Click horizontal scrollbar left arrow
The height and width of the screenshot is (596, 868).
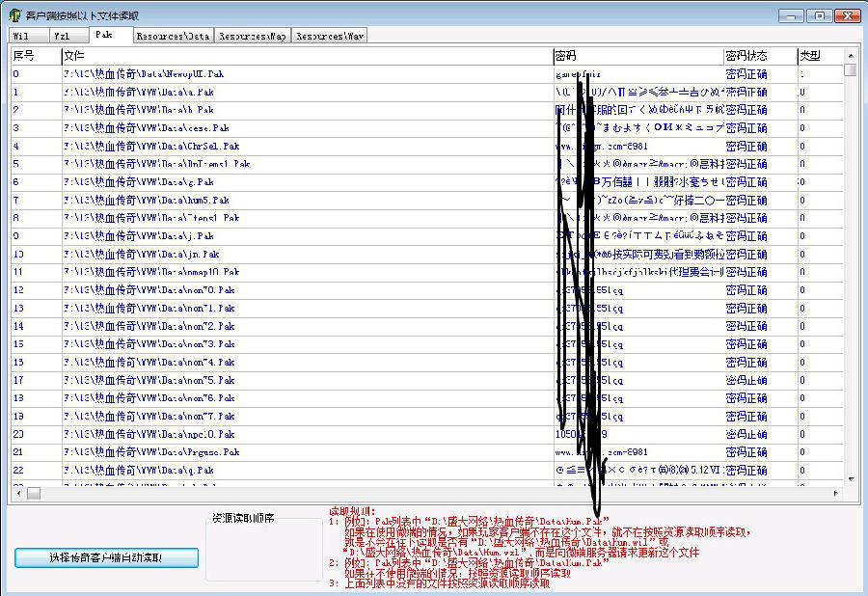coord(19,493)
